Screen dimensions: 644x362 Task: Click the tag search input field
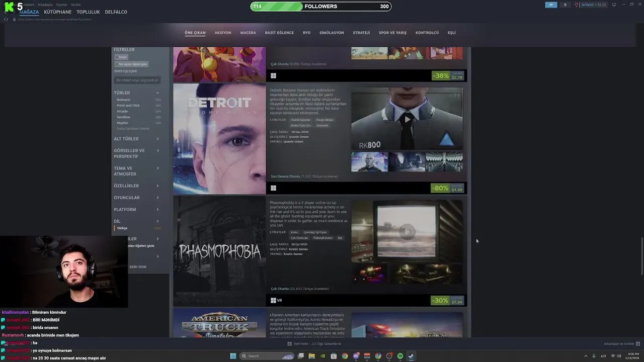(137, 80)
